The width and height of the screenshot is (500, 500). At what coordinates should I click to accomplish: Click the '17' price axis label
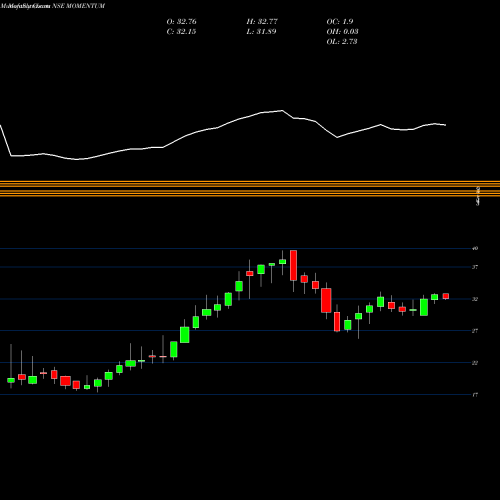[x=475, y=395]
